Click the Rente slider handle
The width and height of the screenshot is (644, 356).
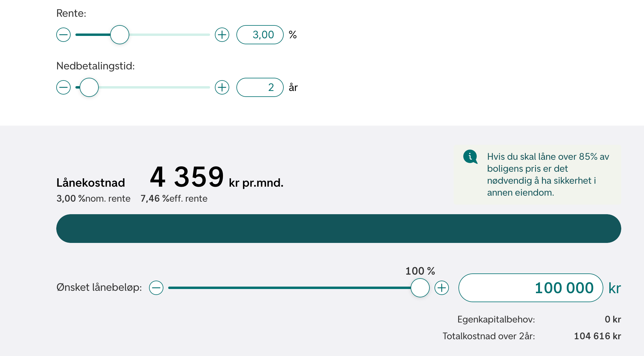120,35
